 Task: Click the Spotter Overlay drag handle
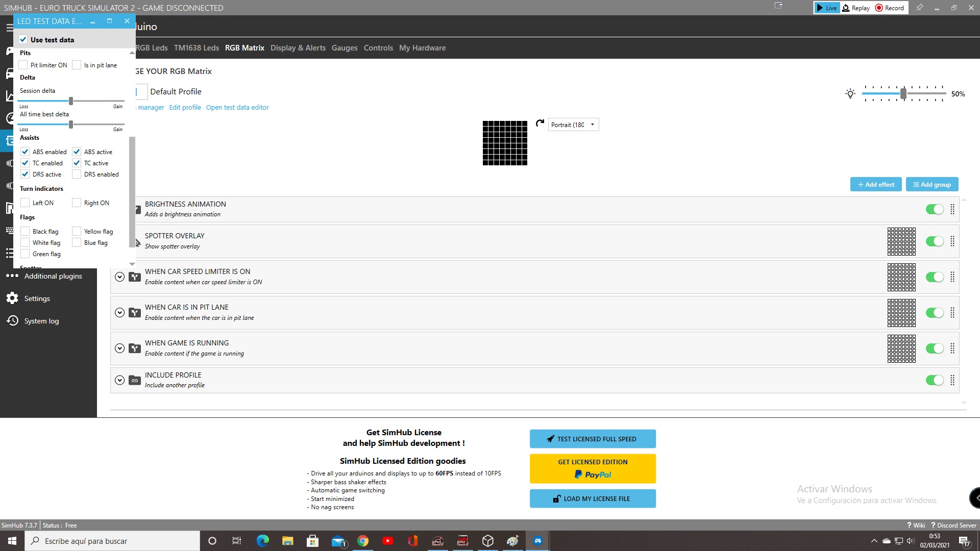[952, 241]
